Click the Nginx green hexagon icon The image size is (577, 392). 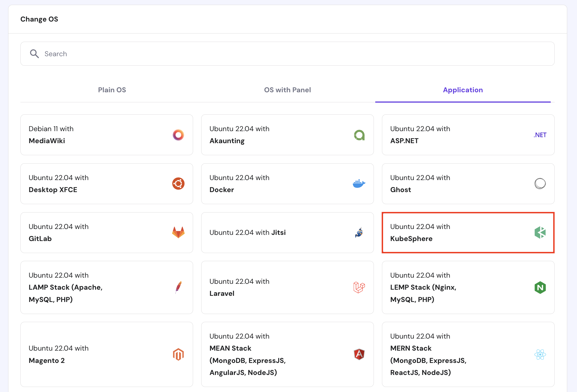click(x=540, y=287)
